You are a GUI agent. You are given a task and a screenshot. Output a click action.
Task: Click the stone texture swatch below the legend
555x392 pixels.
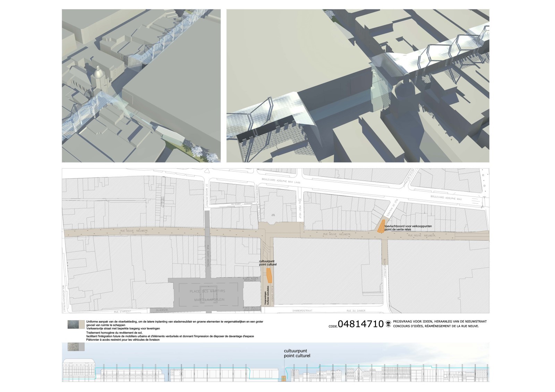pos(73,347)
